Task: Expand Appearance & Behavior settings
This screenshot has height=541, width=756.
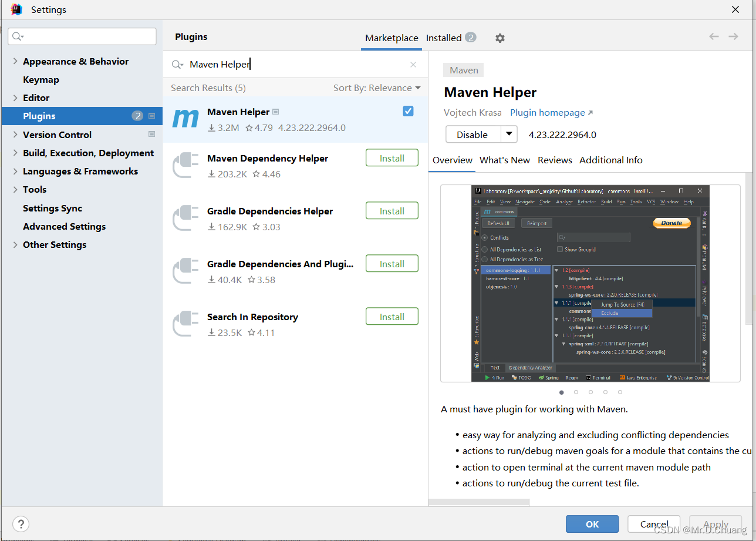Action: click(x=15, y=61)
